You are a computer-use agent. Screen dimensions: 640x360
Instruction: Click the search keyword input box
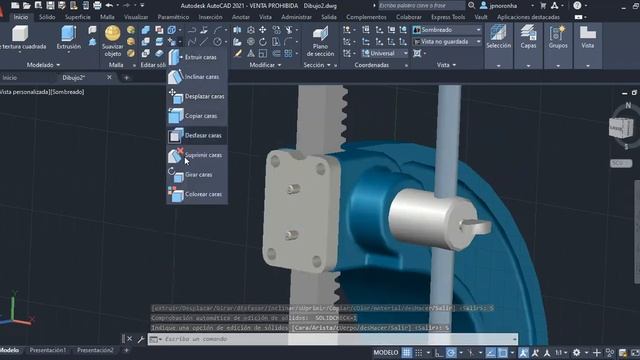pyautogui.click(x=421, y=6)
